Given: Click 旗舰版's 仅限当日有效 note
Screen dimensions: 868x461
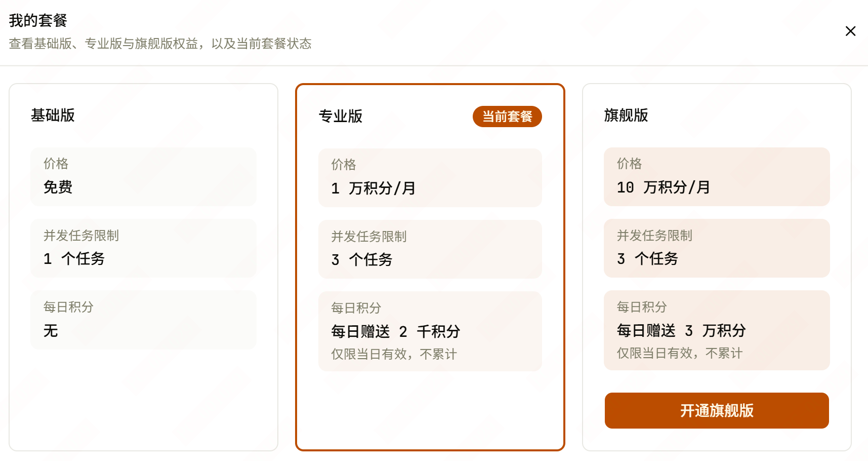Looking at the screenshot, I should pos(679,353).
